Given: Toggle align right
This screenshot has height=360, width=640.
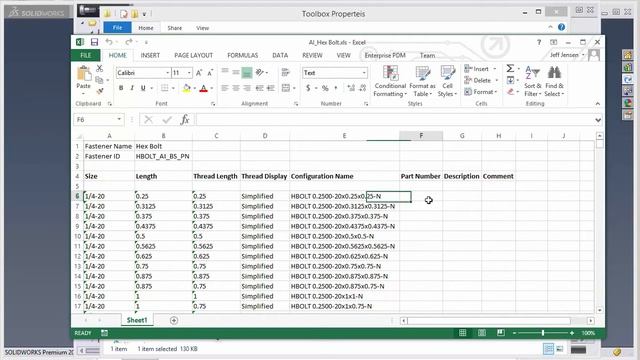Looking at the screenshot, I should (247, 88).
